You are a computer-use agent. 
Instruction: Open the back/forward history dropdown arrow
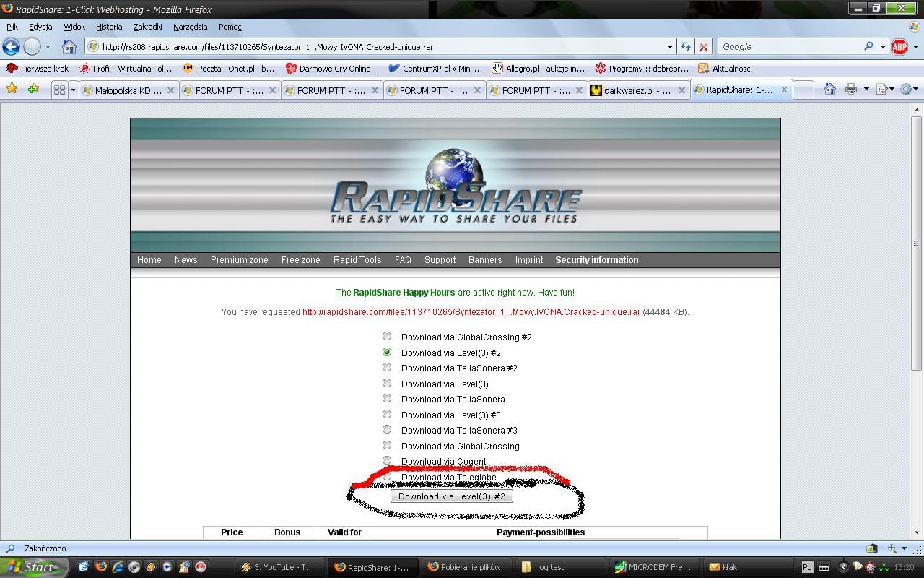click(48, 47)
